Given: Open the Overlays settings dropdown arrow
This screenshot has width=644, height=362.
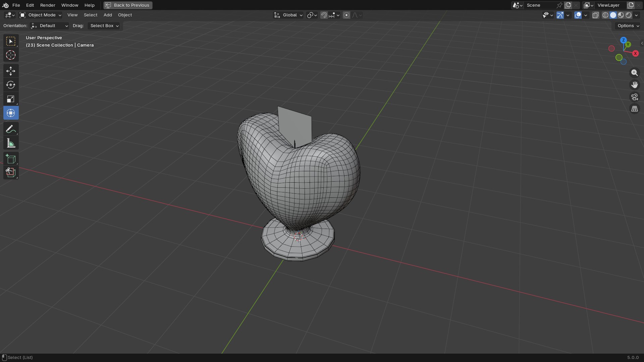Looking at the screenshot, I should (586, 15).
